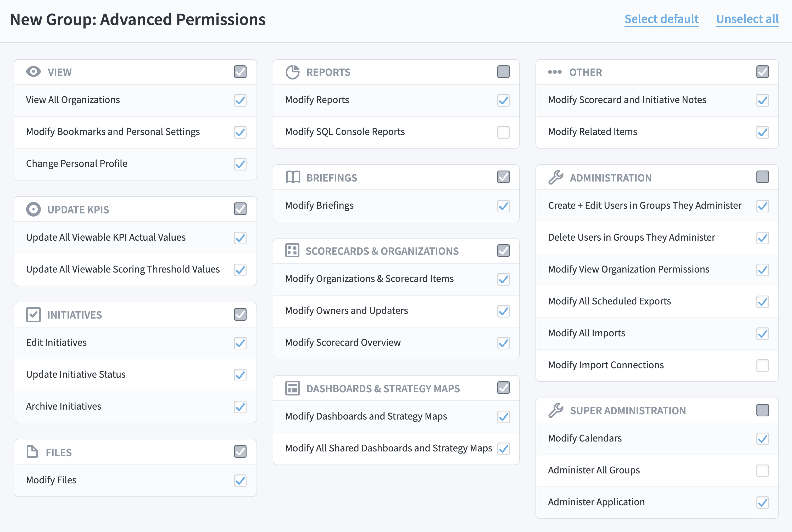Enable Modify Import Connections
792x532 pixels.
[762, 365]
